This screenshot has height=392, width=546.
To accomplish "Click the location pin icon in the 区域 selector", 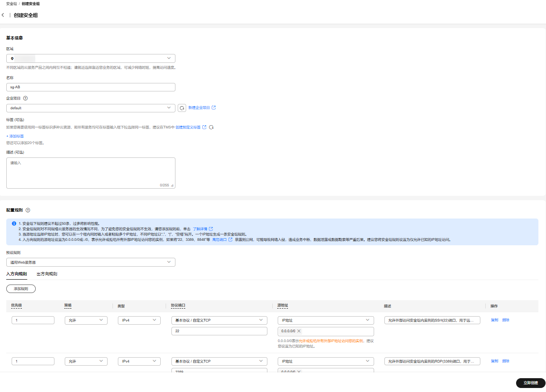I will point(12,58).
